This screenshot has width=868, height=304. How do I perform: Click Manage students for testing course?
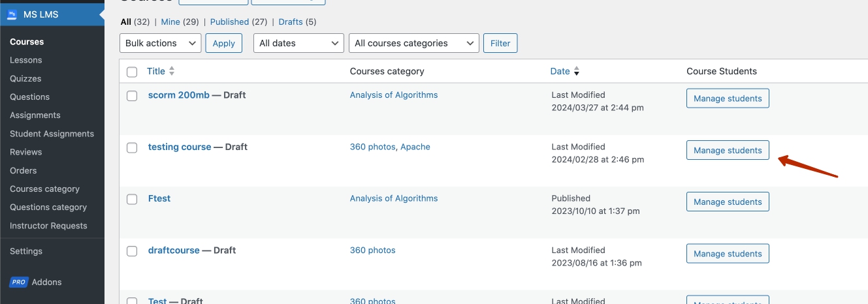coord(728,150)
